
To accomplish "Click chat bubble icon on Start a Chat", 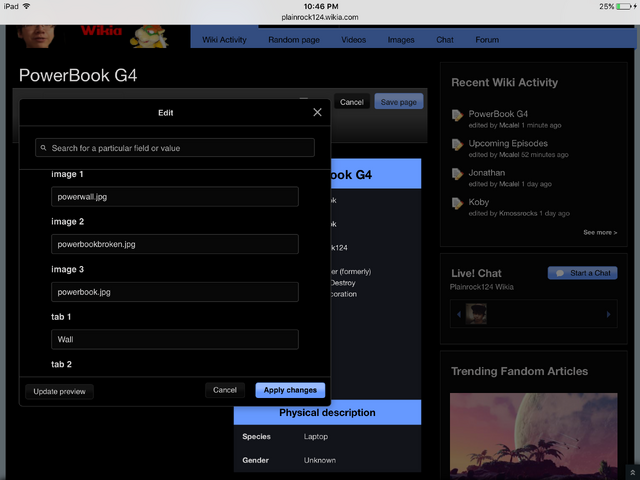I will coord(560,273).
